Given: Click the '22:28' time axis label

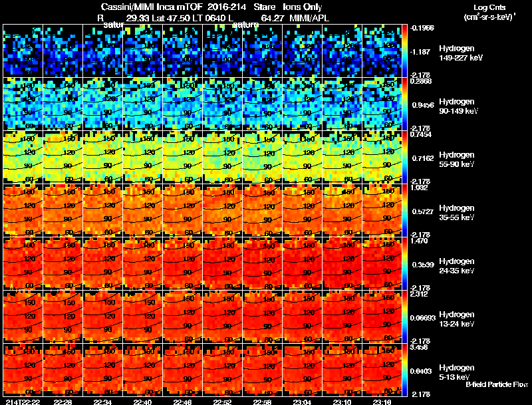Looking at the screenshot, I should [63, 402].
